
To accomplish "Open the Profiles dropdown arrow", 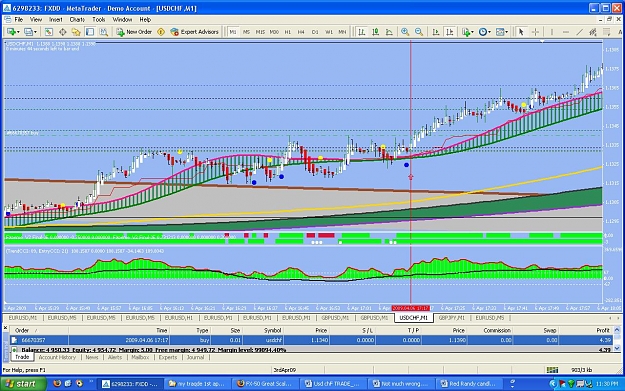I will pos(35,32).
